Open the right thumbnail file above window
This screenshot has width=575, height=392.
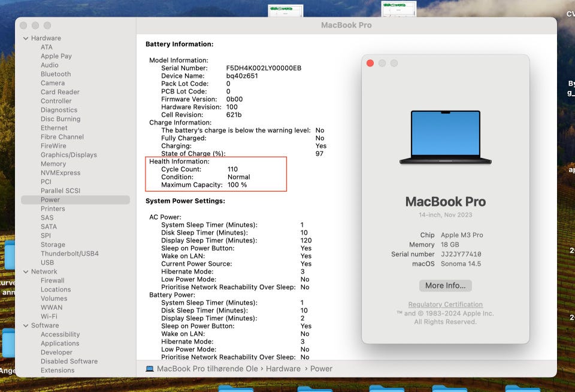click(399, 9)
